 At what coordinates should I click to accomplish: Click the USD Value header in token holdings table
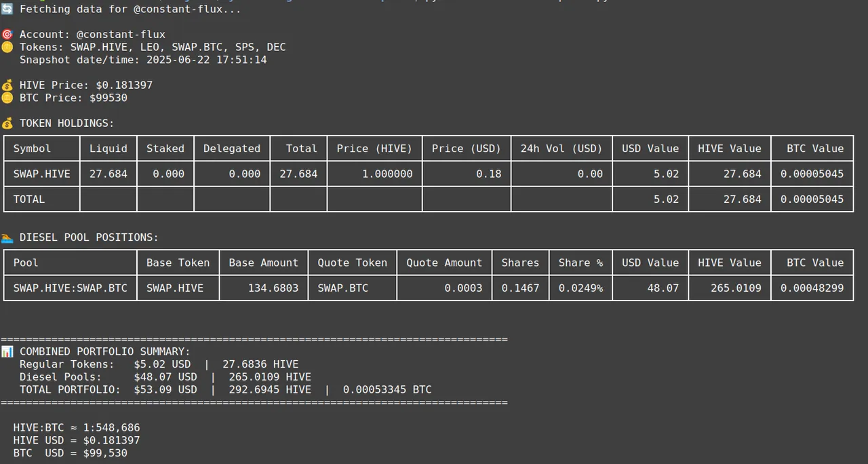tap(650, 149)
